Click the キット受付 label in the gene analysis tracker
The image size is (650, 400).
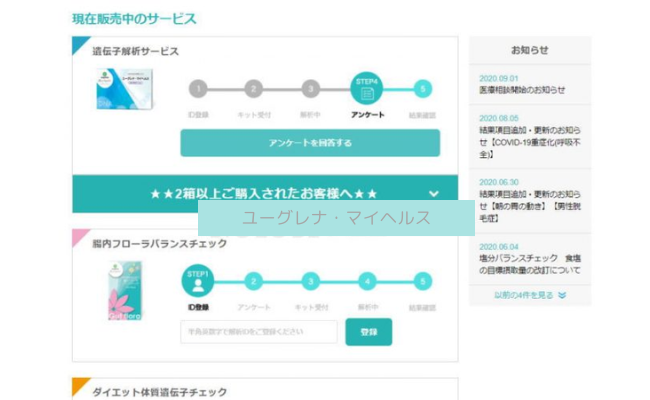pos(254,115)
